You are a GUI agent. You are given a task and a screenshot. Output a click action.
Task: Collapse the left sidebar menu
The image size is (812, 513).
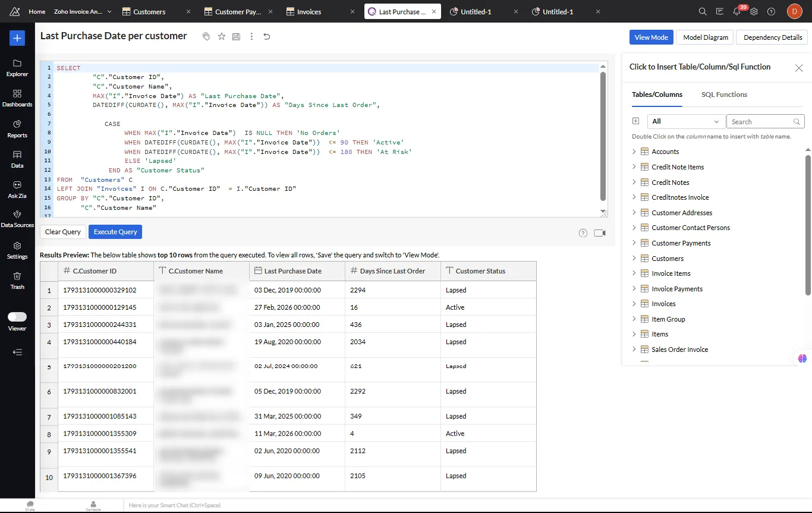tap(17, 352)
